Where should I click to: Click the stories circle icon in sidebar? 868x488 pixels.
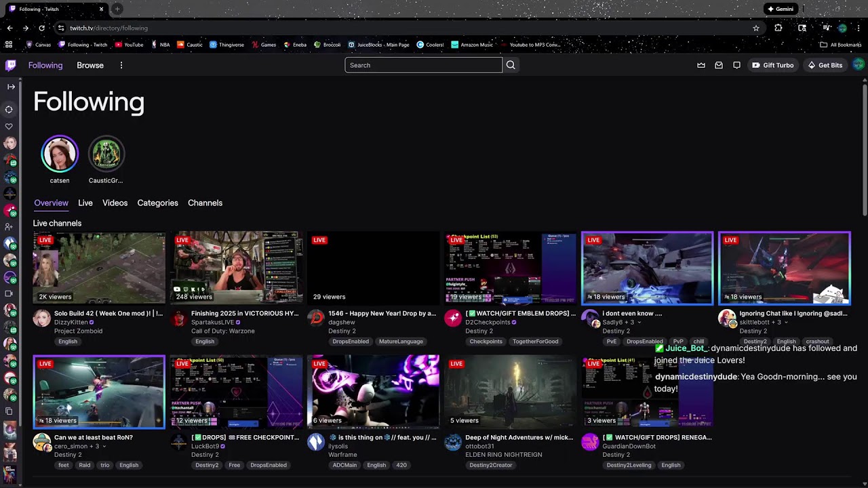pyautogui.click(x=9, y=109)
